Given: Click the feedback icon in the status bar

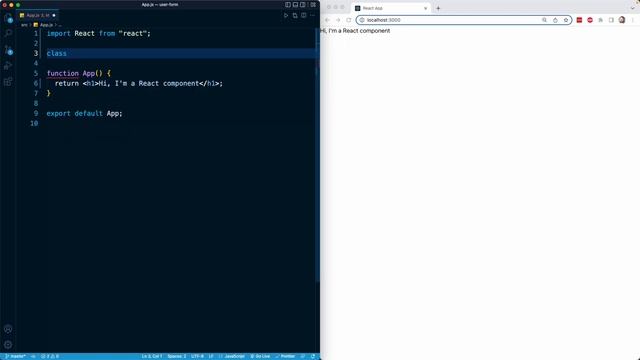Looking at the screenshot, I should (303, 356).
